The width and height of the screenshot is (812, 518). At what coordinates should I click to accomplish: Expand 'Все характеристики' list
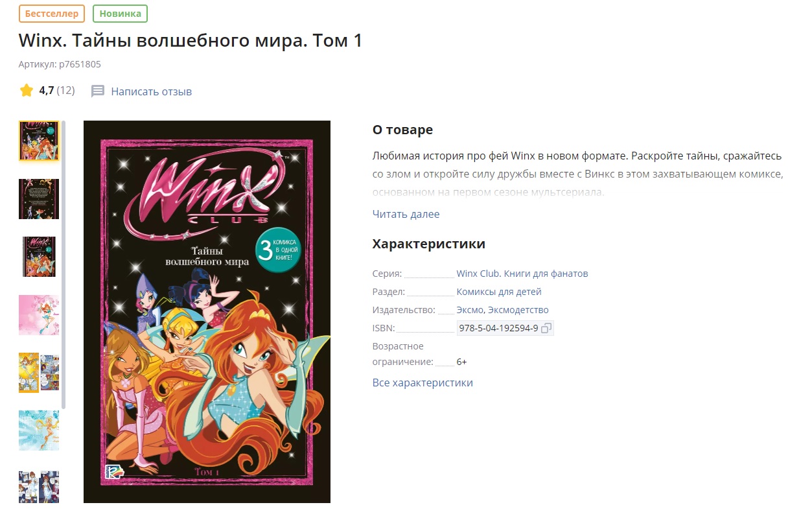(423, 383)
